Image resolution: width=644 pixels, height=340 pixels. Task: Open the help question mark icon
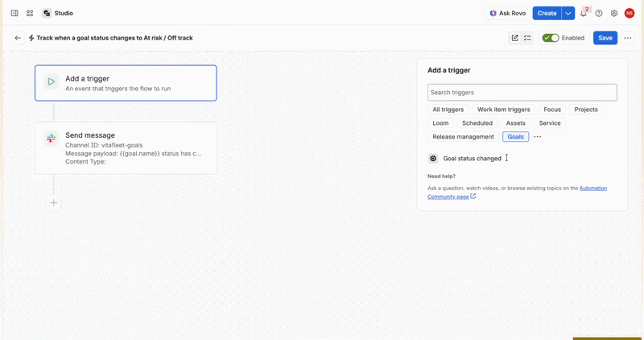point(599,13)
